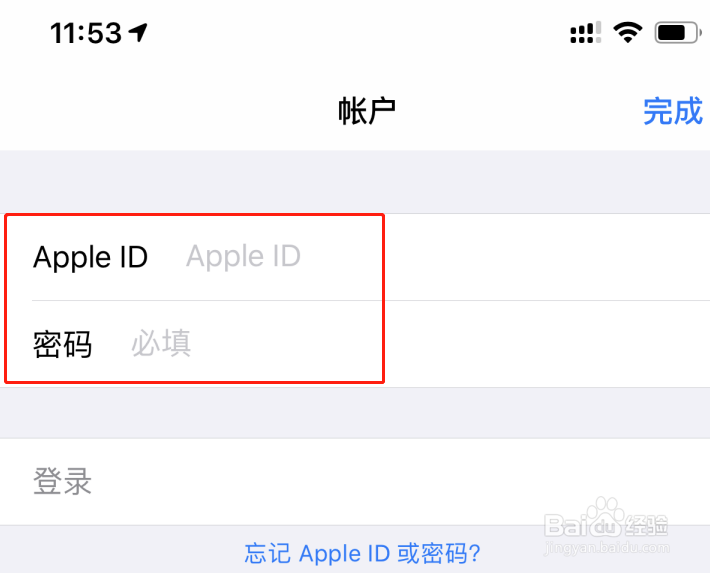Click the Baidu watermark wordmark
Image resolution: width=710 pixels, height=573 pixels.
click(583, 526)
